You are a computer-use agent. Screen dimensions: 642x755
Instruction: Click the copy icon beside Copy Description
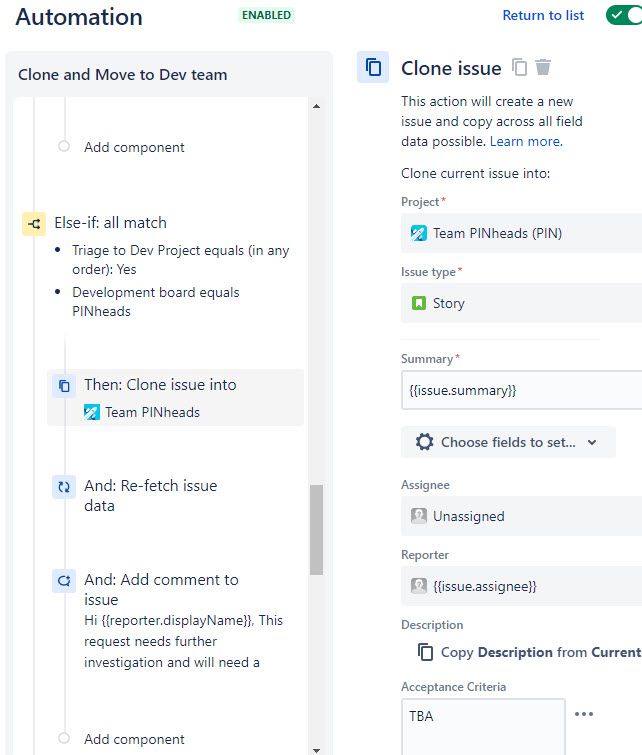click(x=425, y=652)
